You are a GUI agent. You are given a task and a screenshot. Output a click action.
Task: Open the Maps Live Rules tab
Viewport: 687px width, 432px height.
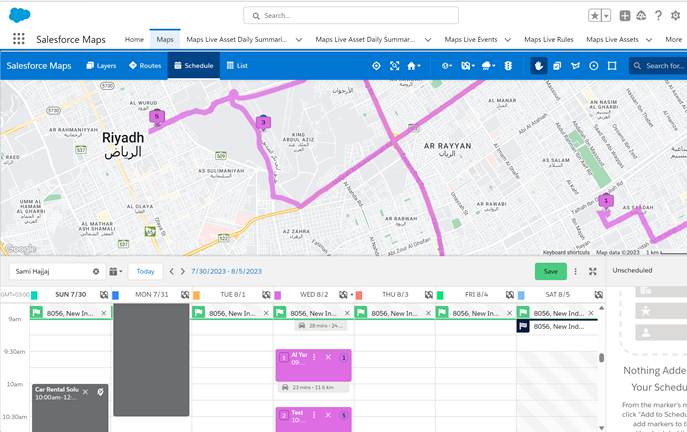click(549, 39)
